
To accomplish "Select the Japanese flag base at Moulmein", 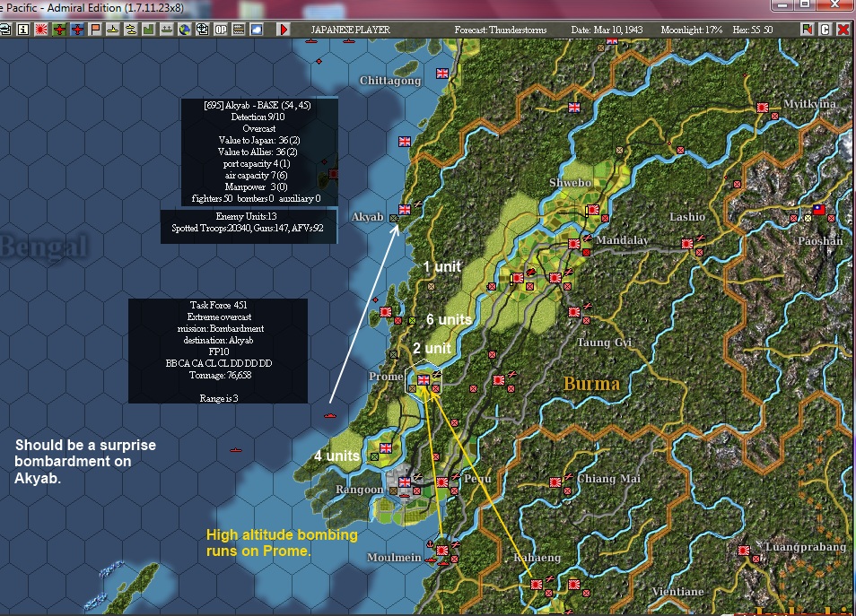I will click(442, 550).
